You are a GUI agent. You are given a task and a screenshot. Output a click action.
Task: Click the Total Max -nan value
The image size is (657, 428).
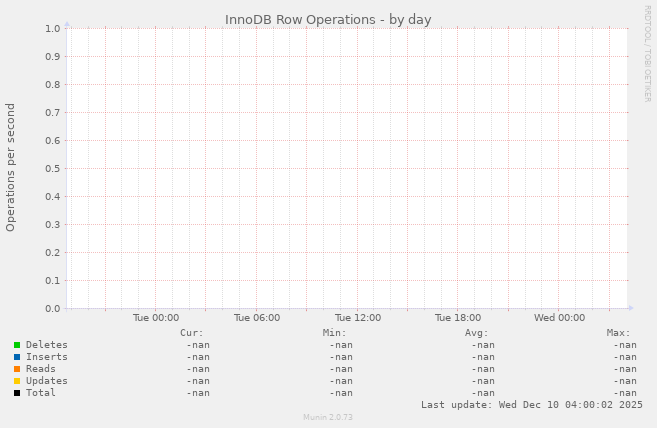(x=625, y=393)
